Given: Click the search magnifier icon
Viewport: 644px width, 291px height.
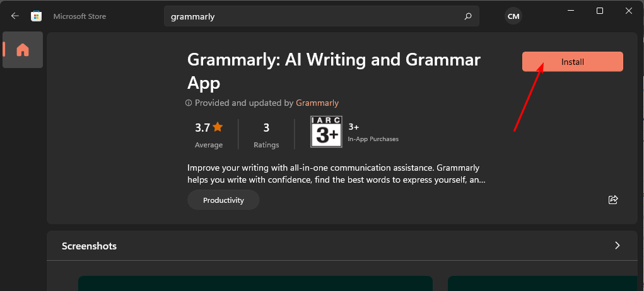Looking at the screenshot, I should point(468,16).
